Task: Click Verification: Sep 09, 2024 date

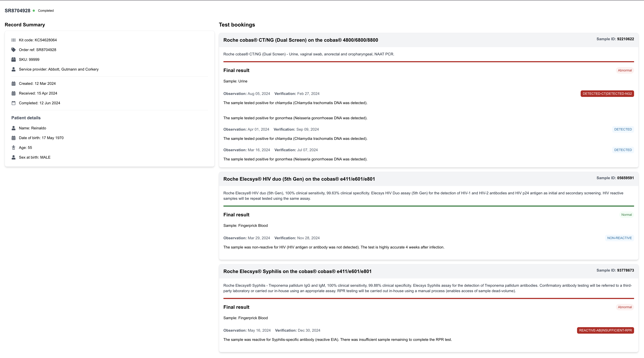Action: pyautogui.click(x=296, y=129)
